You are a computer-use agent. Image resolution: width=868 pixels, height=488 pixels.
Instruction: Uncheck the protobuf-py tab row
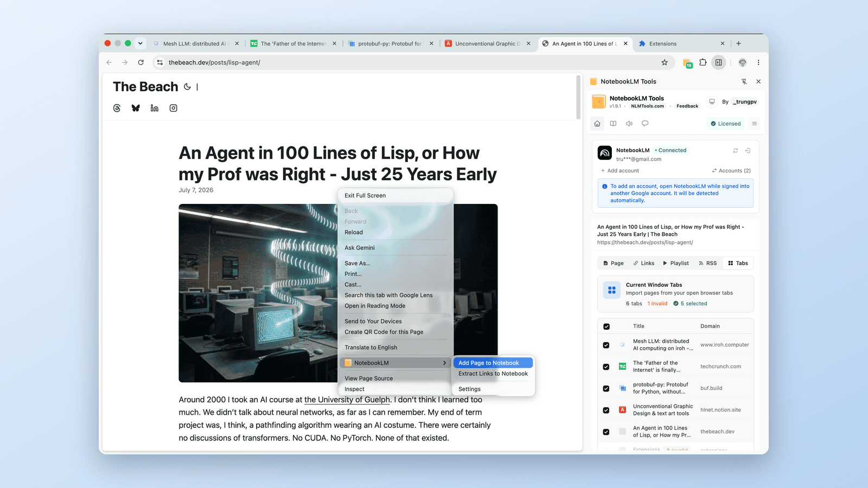(606, 388)
